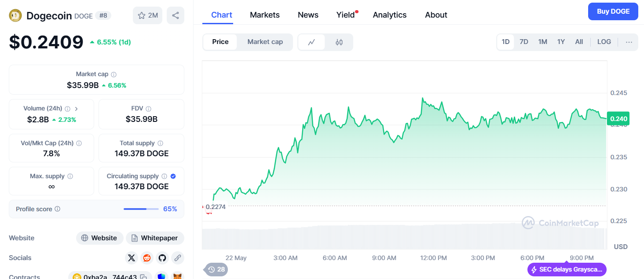The height and width of the screenshot is (279, 644).
Task: Copy the contract address 0xba2a...744c43
Action: pos(143,277)
